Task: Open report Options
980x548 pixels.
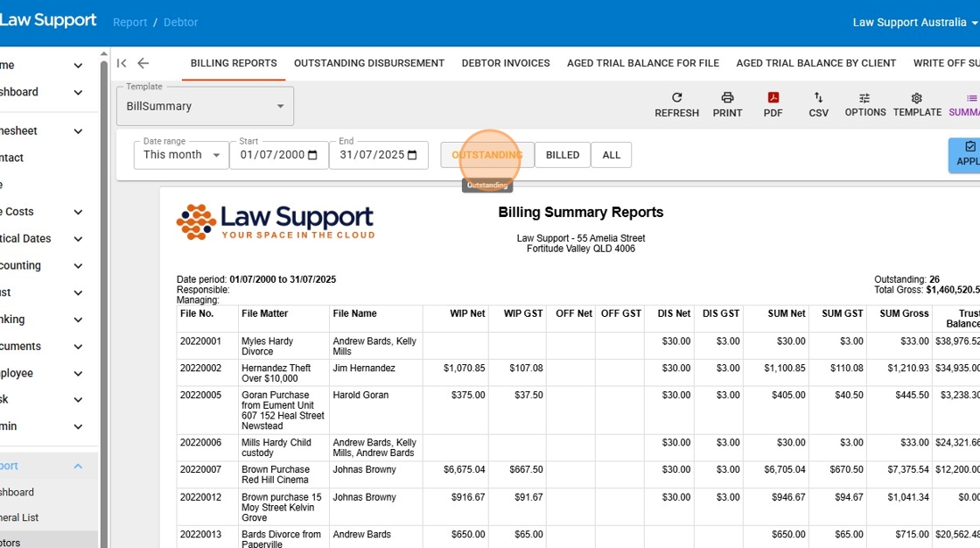Action: tap(865, 104)
